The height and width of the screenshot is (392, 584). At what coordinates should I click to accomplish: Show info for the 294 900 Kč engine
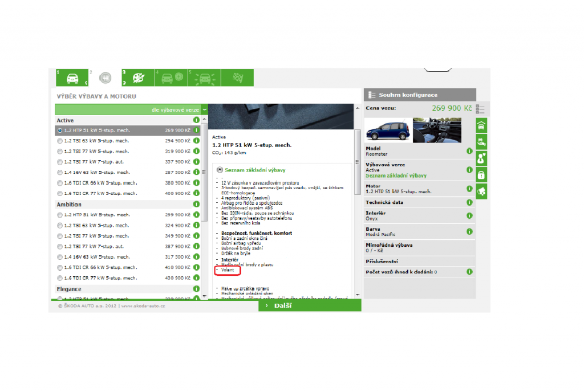pyautogui.click(x=196, y=141)
